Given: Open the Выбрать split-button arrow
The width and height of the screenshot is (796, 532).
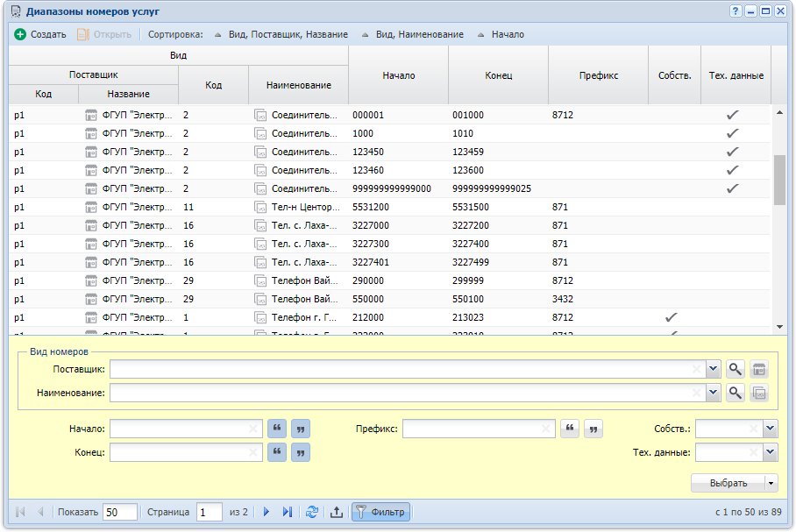Looking at the screenshot, I should (771, 483).
